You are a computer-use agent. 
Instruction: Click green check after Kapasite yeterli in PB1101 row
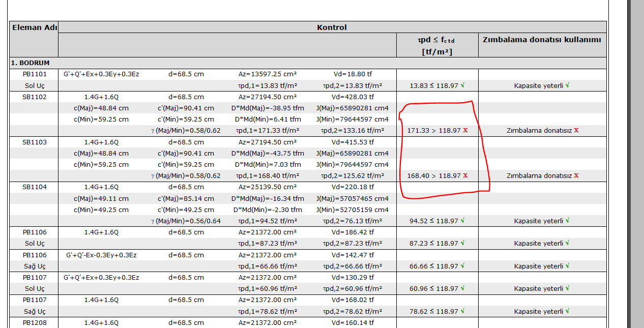click(567, 85)
